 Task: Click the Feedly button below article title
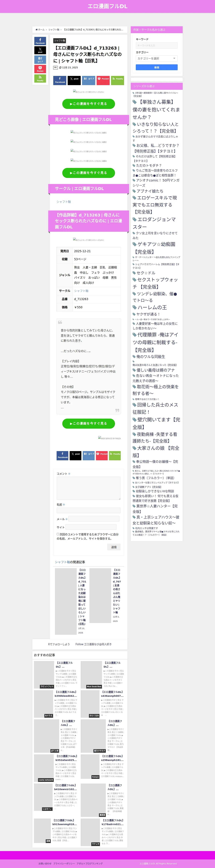[117, 80]
